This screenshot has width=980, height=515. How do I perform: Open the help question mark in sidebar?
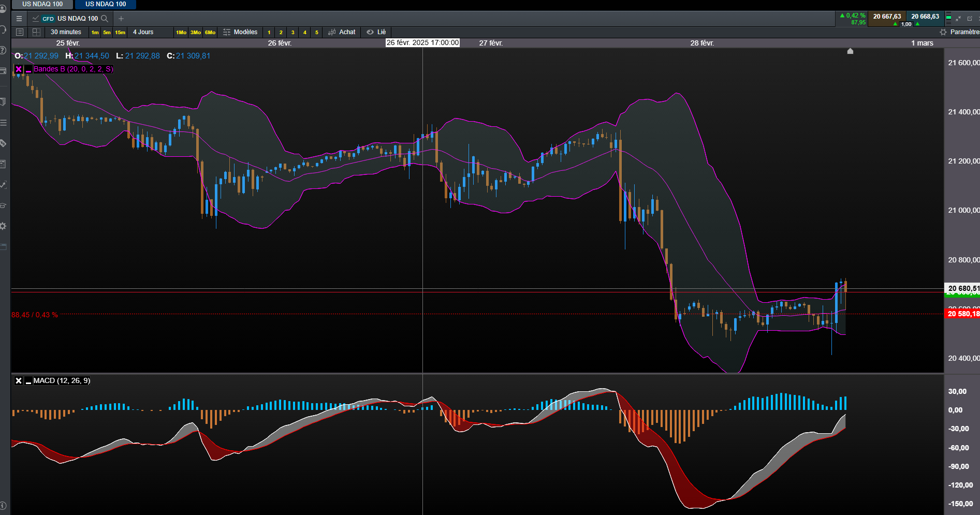(3, 50)
